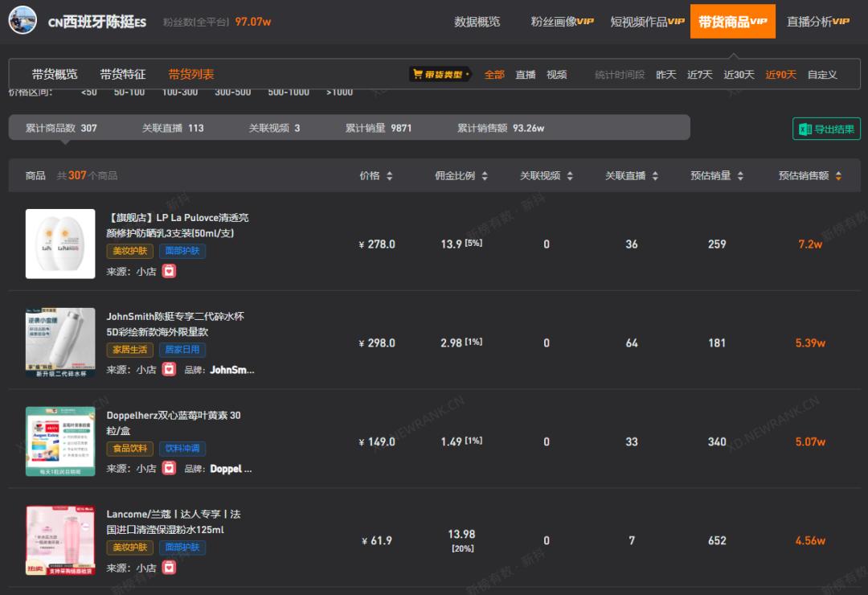Open the 自定义 date range picker

pyautogui.click(x=822, y=75)
